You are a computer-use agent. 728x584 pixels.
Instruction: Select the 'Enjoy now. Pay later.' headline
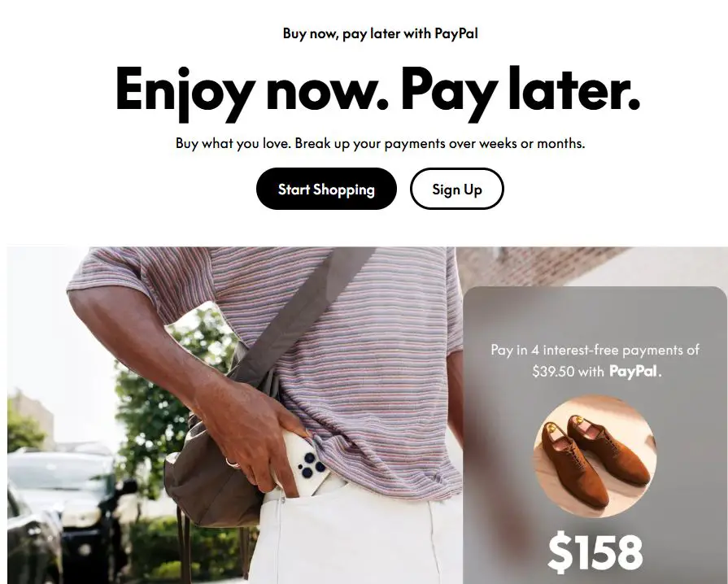point(377,89)
